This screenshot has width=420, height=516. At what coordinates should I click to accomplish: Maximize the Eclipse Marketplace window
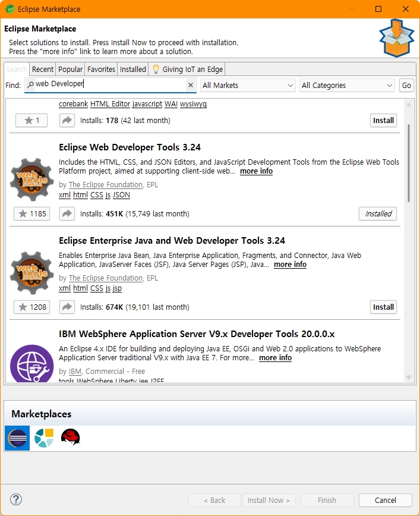click(x=378, y=9)
